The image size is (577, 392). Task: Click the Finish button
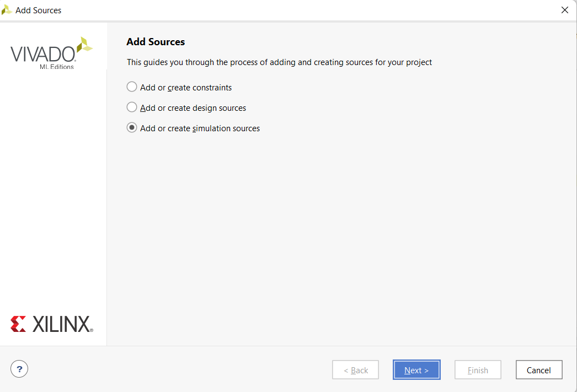[478, 370]
